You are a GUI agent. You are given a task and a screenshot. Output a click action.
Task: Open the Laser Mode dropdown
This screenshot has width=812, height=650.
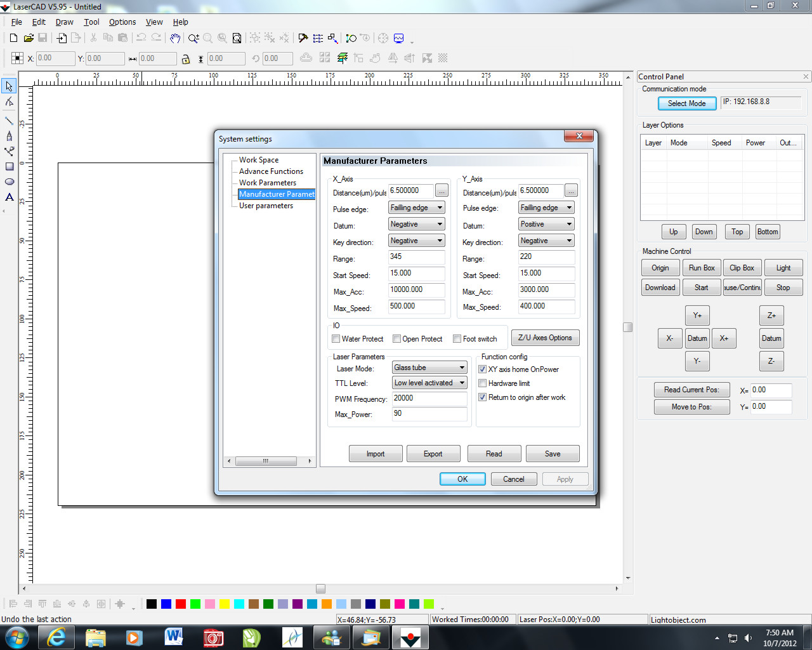pyautogui.click(x=429, y=368)
